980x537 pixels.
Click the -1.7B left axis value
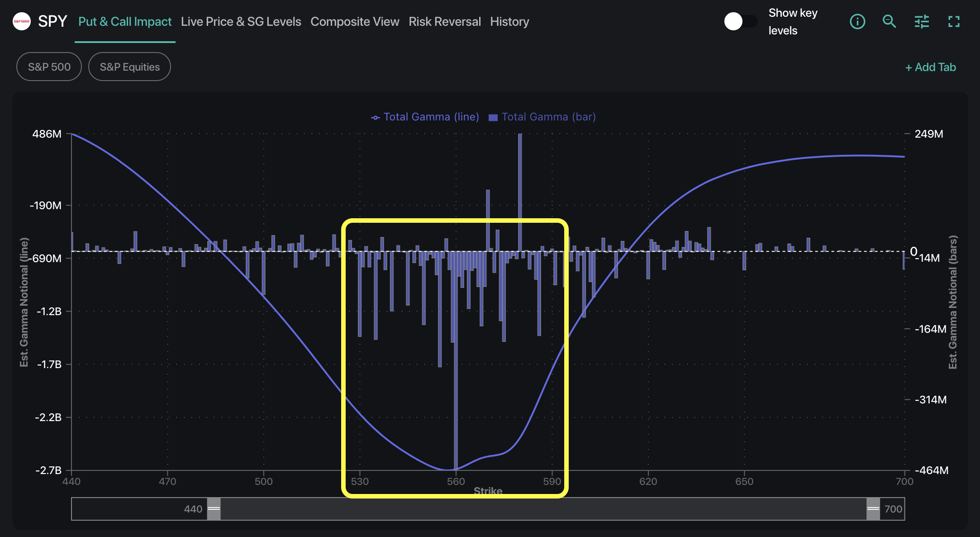coord(49,364)
